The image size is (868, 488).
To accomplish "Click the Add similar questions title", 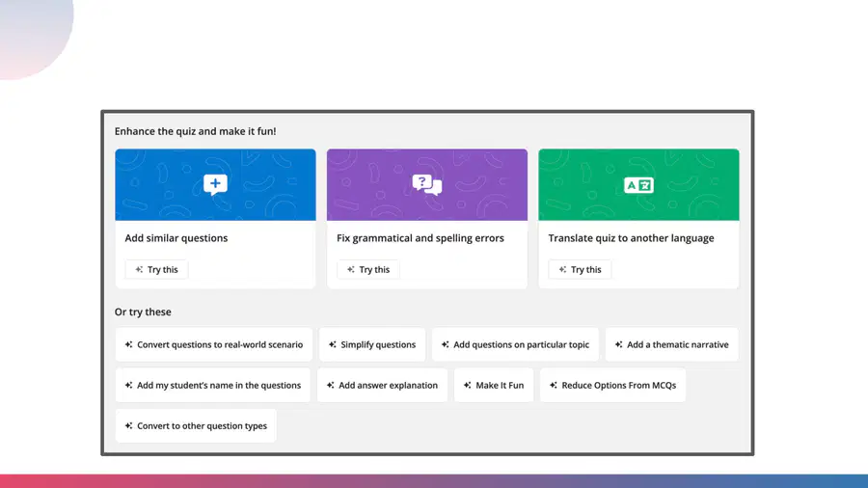I will [x=176, y=238].
